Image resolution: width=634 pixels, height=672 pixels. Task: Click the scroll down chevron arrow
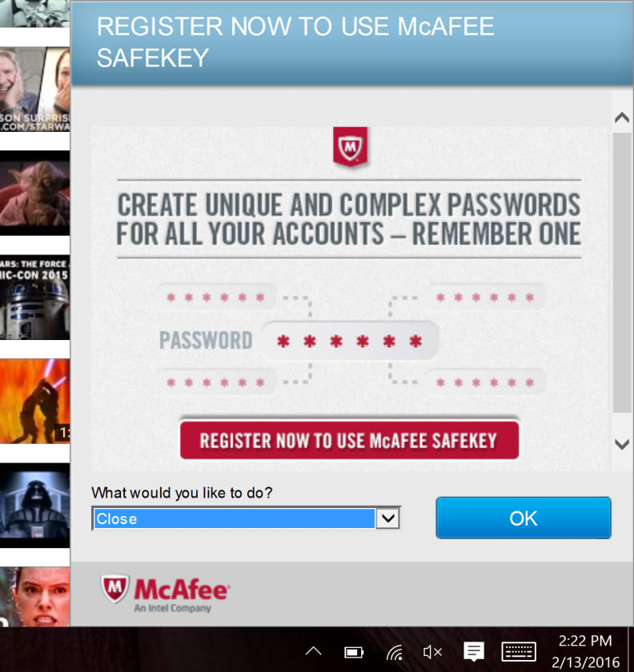(x=621, y=444)
